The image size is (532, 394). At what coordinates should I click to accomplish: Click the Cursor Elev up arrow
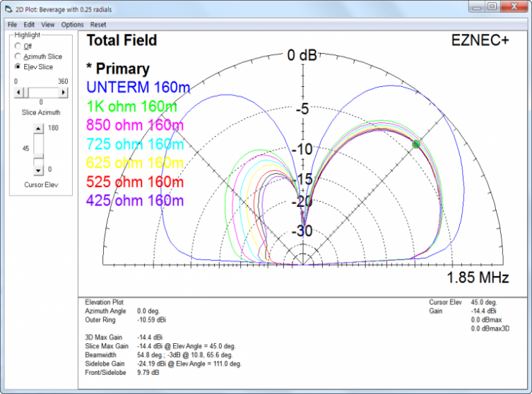coord(39,128)
